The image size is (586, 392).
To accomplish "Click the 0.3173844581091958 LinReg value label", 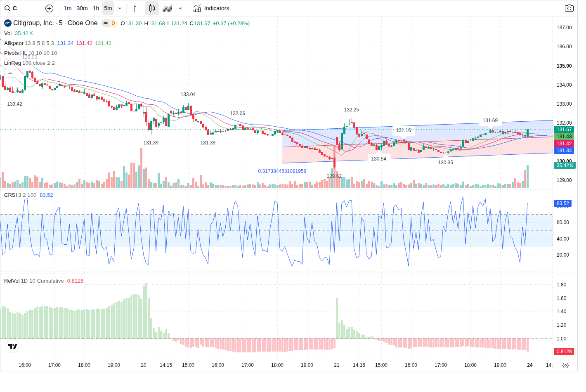I will 282,171.
